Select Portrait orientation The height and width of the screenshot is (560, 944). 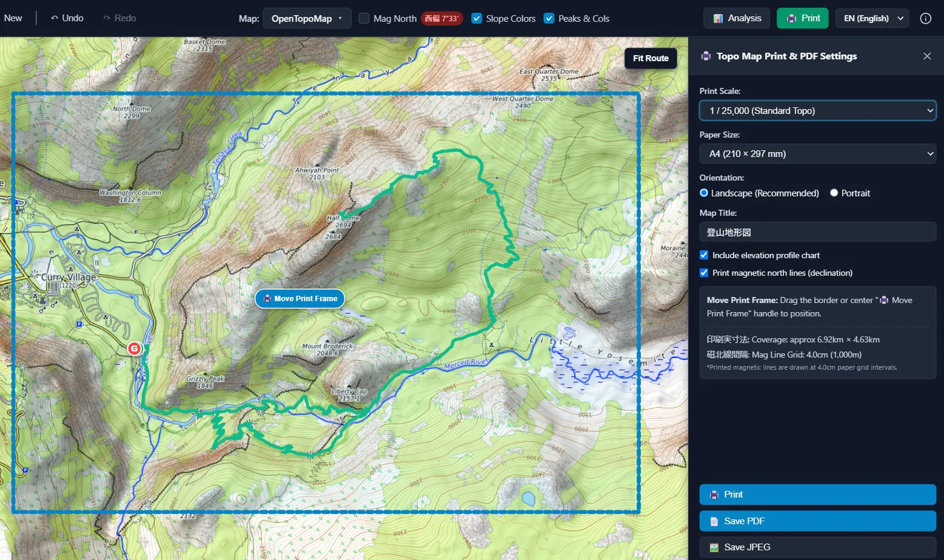click(834, 193)
